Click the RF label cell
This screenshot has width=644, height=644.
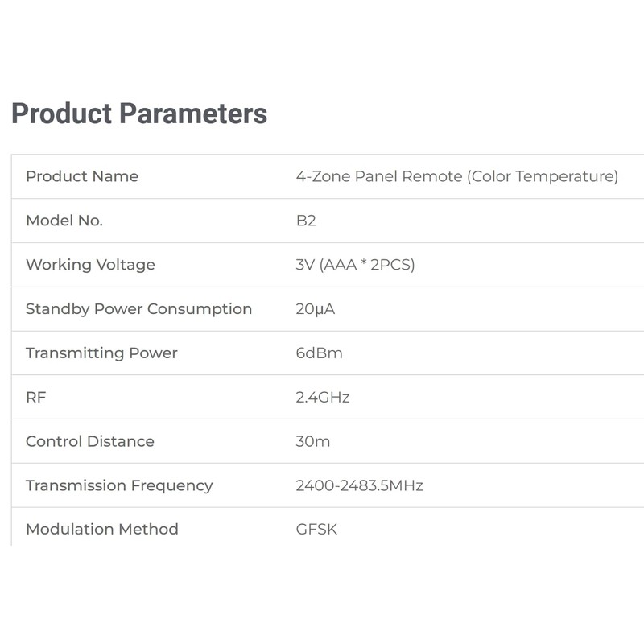[x=36, y=397]
